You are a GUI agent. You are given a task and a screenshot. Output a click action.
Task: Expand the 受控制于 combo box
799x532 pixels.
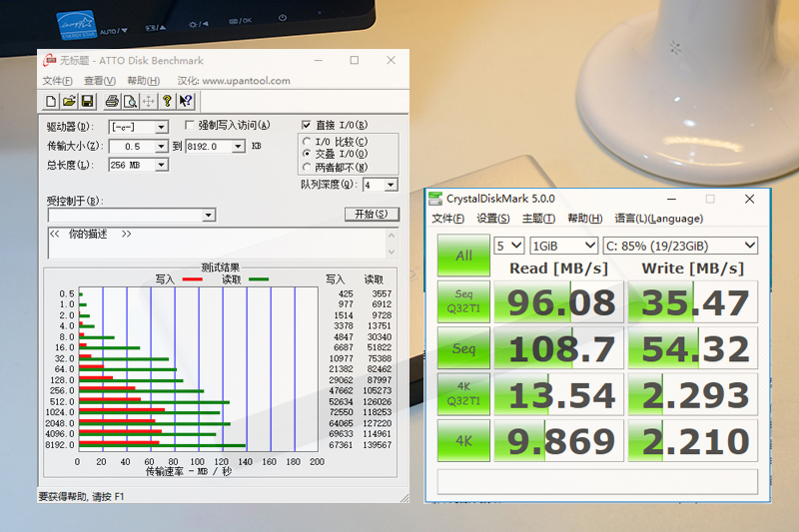pos(209,216)
